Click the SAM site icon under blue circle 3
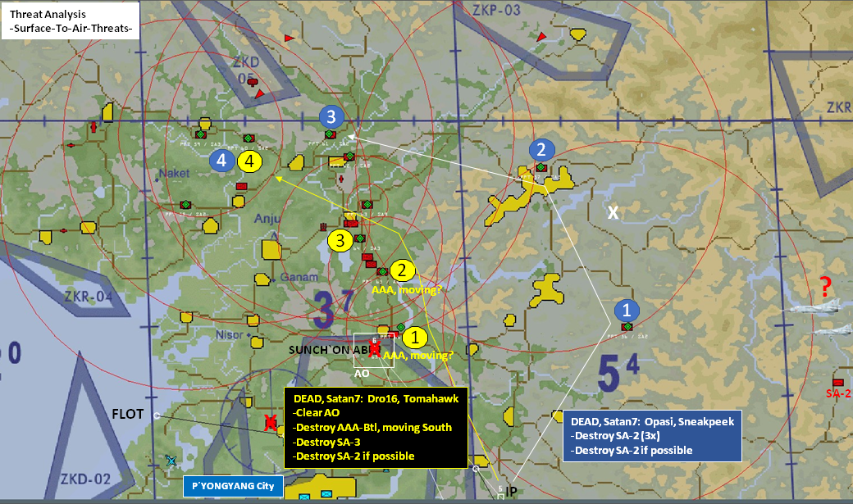Viewport: 853px width, 504px height. pyautogui.click(x=330, y=134)
